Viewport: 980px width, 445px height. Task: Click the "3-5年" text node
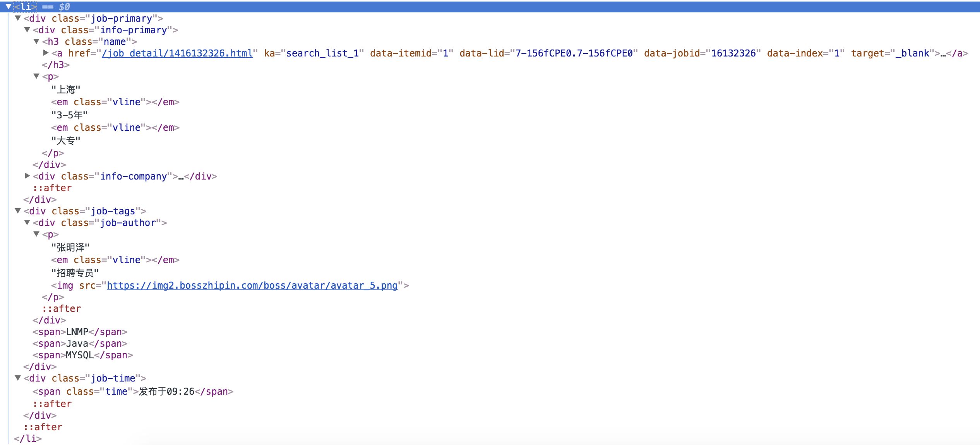pos(70,115)
